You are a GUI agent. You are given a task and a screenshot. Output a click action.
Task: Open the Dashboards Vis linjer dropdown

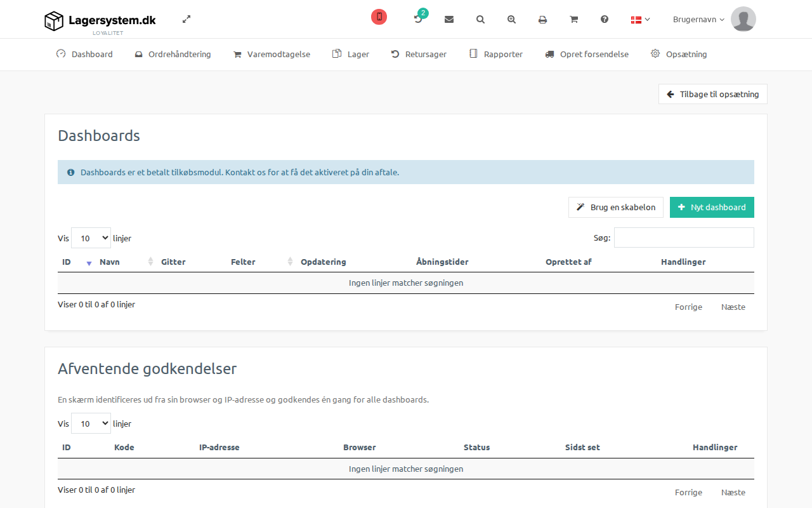(x=91, y=238)
